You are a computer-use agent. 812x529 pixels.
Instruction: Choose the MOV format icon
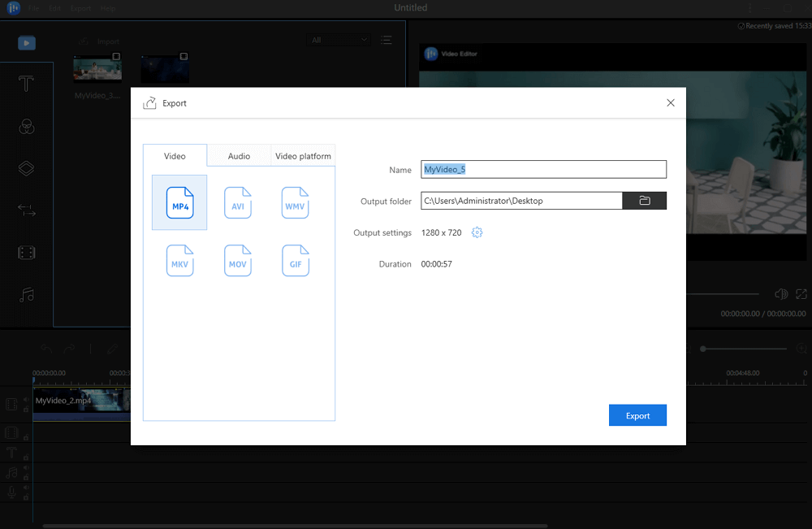[238, 261]
